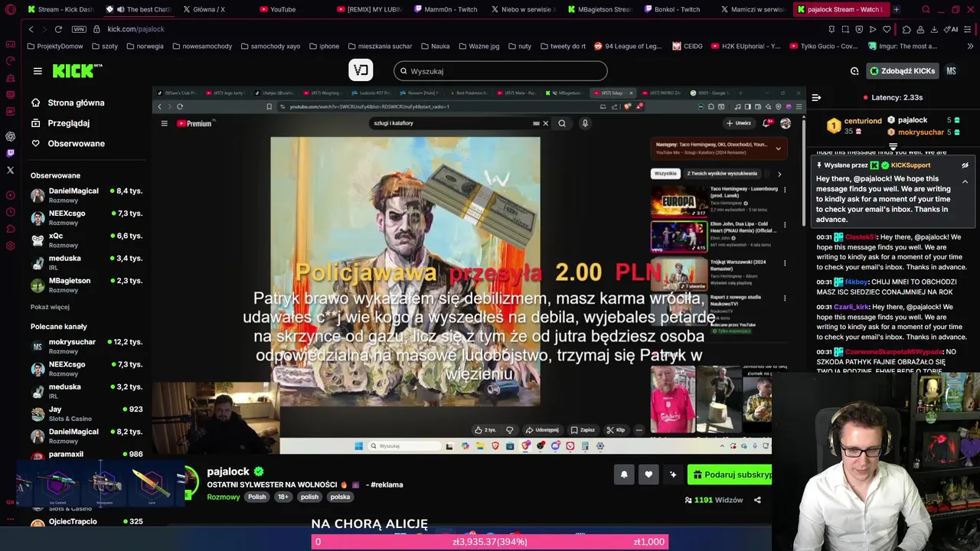Image resolution: width=980 pixels, height=551 pixels.
Task: Open recommended channel paramaxil
Action: click(87, 455)
